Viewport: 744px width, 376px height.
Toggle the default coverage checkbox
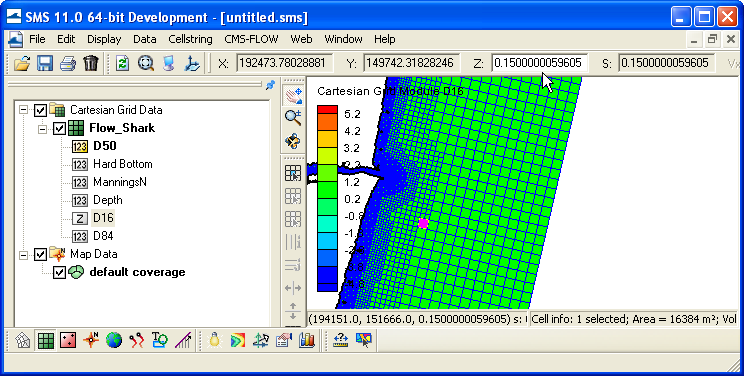click(x=59, y=273)
